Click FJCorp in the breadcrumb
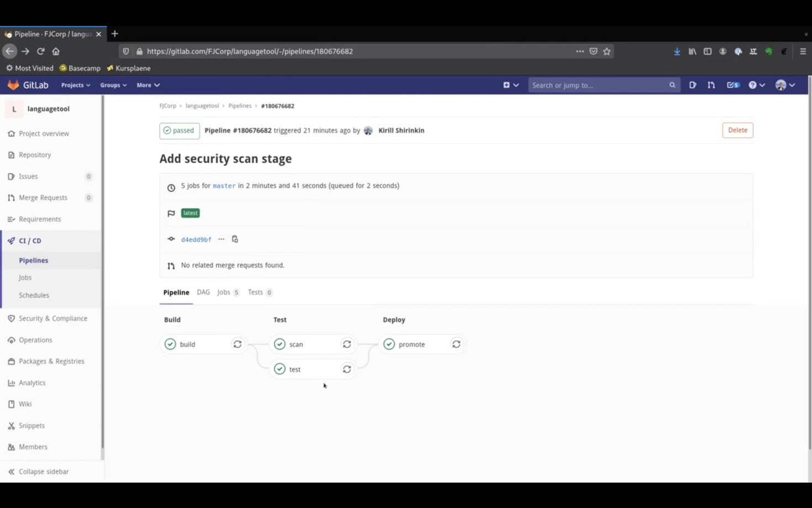812x508 pixels. (168, 106)
